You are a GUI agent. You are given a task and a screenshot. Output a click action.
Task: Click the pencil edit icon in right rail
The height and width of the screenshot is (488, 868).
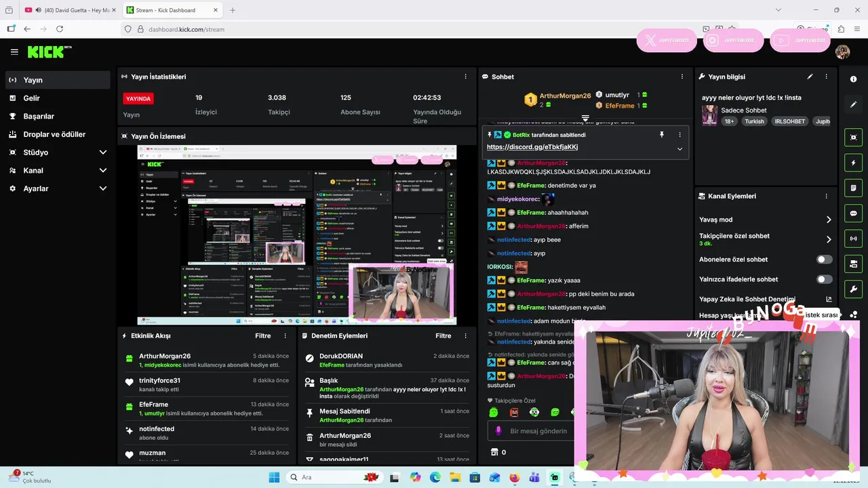point(853,104)
